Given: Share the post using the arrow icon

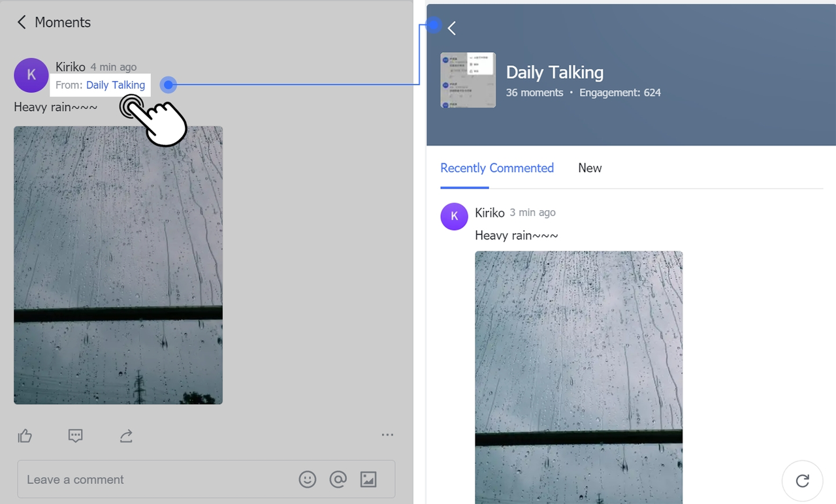Looking at the screenshot, I should pos(126,436).
